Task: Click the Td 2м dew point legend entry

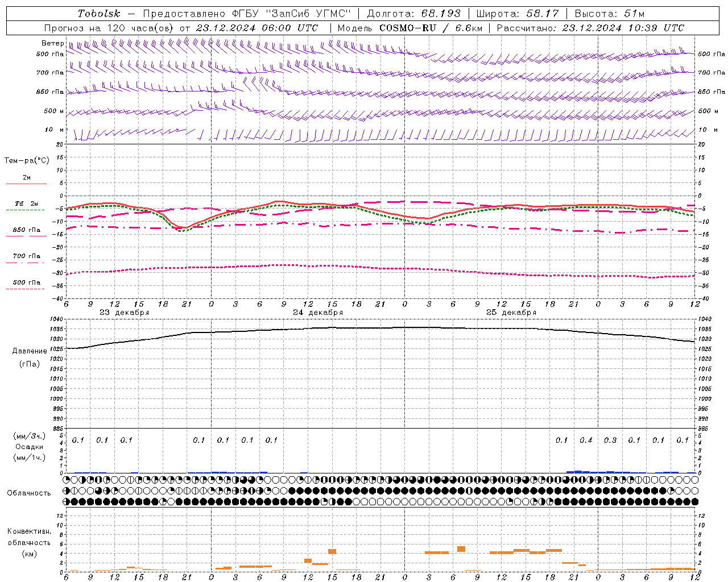Action: pos(27,203)
